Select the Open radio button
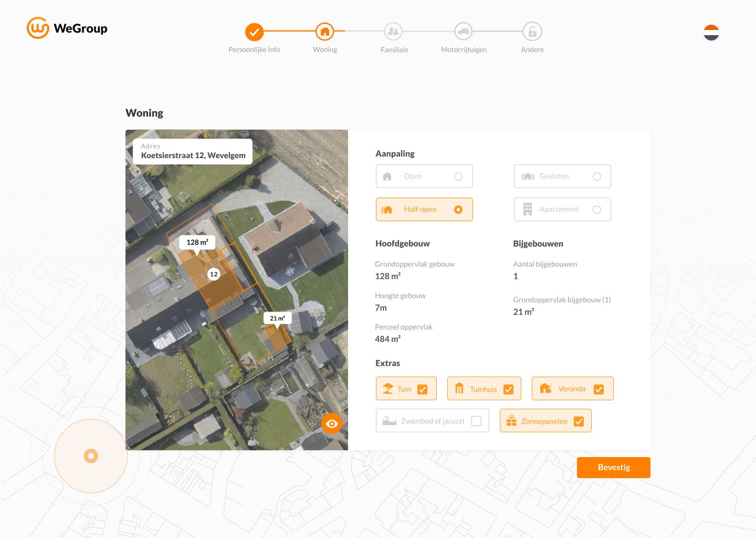This screenshot has width=756, height=538. click(458, 177)
